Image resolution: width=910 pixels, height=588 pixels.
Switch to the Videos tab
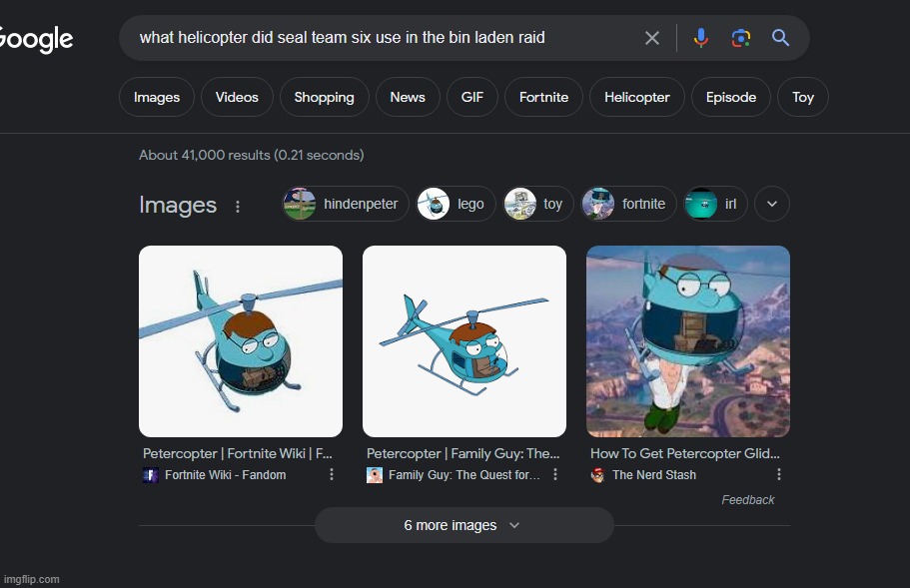pyautogui.click(x=237, y=97)
